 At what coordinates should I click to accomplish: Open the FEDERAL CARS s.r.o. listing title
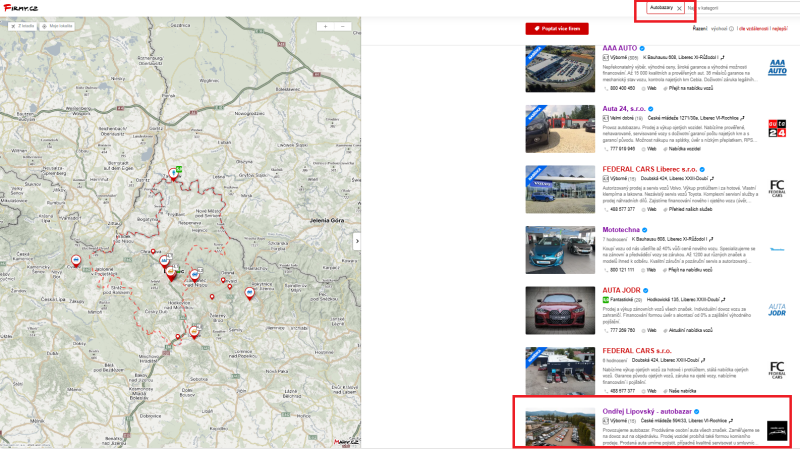[x=637, y=351]
